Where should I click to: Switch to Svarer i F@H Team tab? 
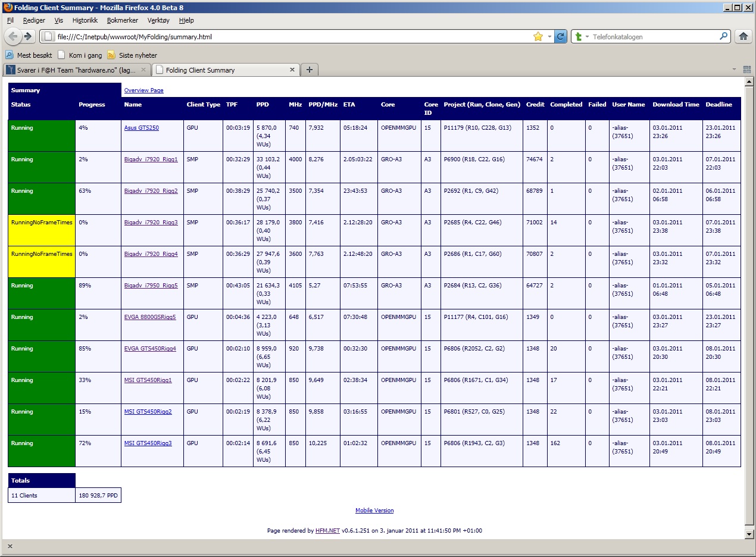point(77,70)
